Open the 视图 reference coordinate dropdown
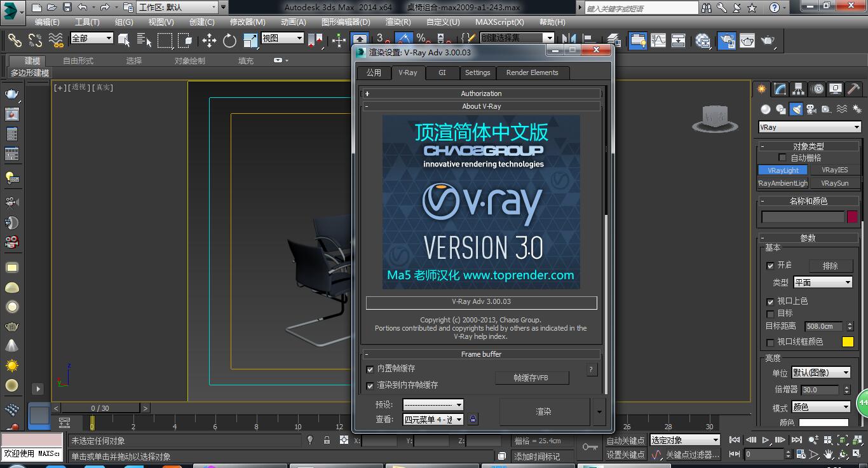 pos(282,38)
